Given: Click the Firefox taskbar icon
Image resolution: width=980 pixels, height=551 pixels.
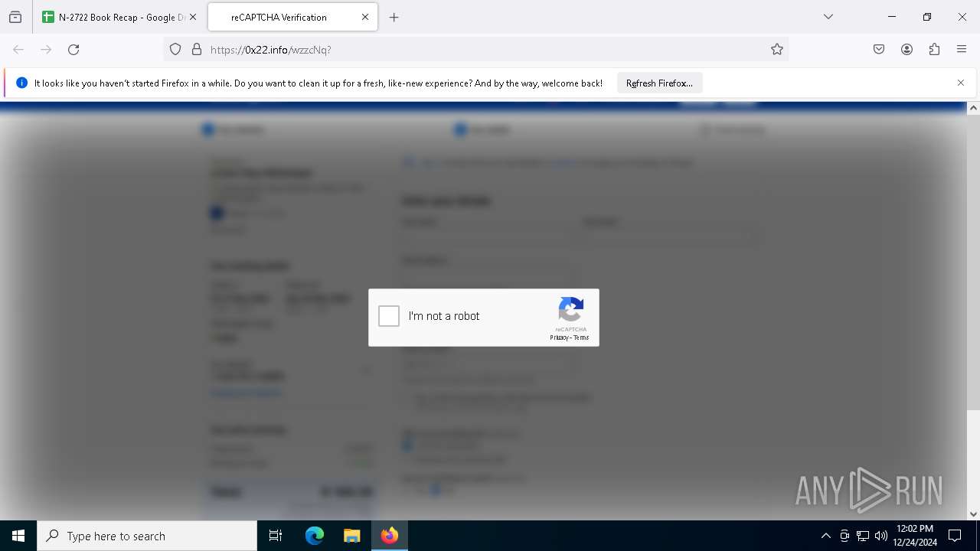Looking at the screenshot, I should click(x=390, y=536).
